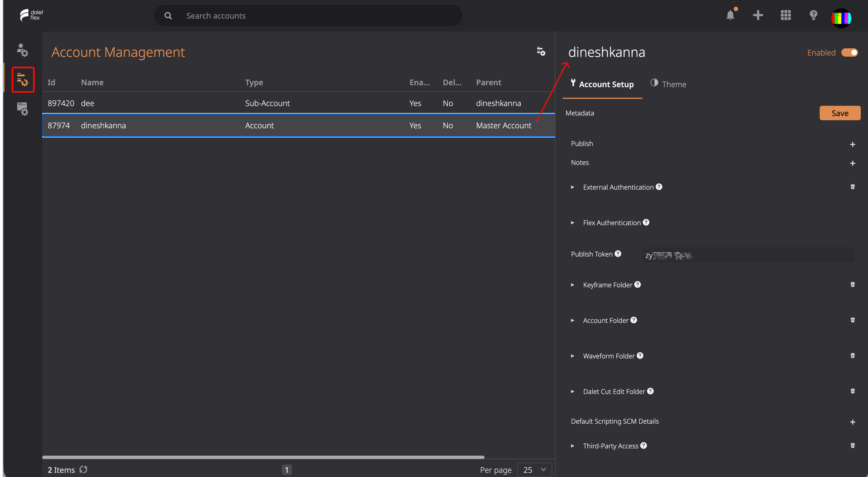Click the plus create icon in header
The height and width of the screenshot is (477, 868).
(758, 15)
